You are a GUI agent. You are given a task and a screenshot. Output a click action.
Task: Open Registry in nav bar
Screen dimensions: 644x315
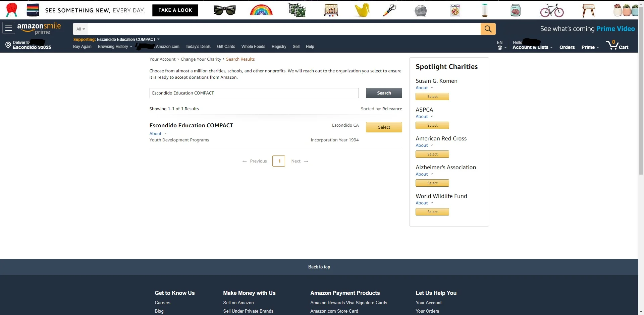[279, 47]
